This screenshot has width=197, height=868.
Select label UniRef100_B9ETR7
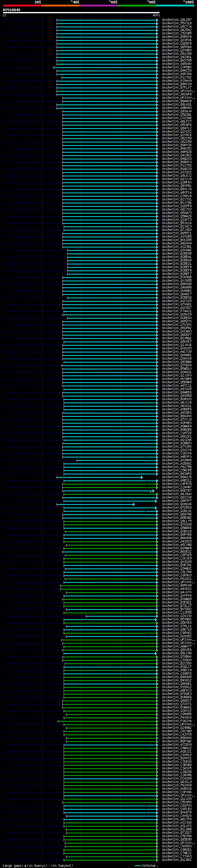[x=176, y=491]
